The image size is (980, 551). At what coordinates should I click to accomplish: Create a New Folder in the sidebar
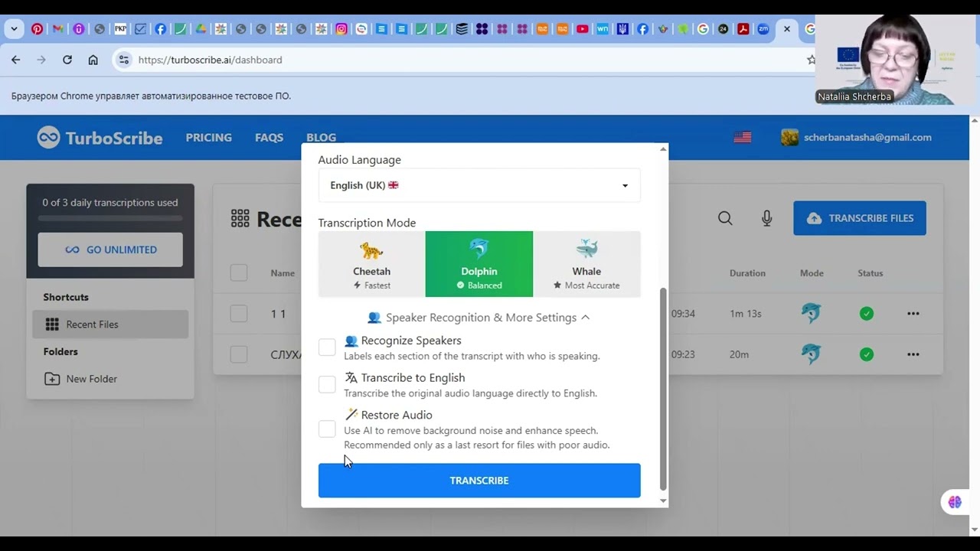80,379
